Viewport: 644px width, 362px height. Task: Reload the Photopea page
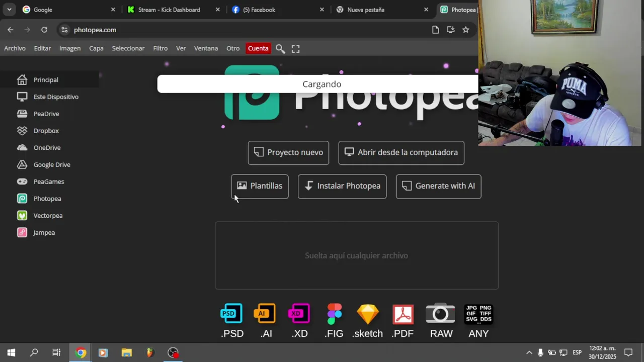click(x=44, y=30)
